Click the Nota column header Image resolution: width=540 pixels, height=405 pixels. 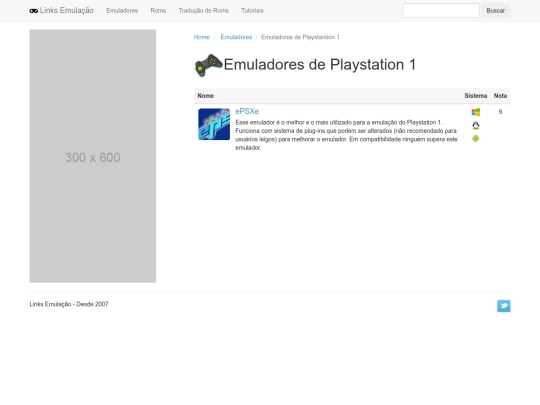(x=500, y=96)
